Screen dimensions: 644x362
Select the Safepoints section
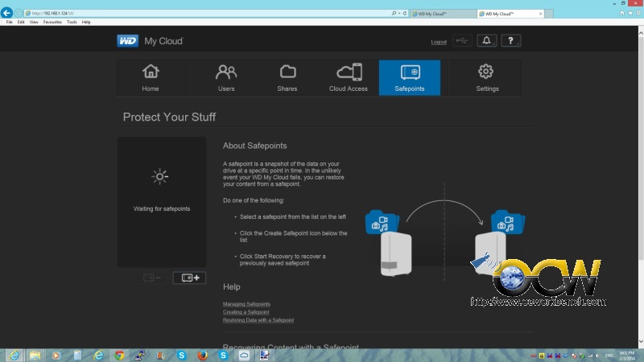click(x=410, y=77)
